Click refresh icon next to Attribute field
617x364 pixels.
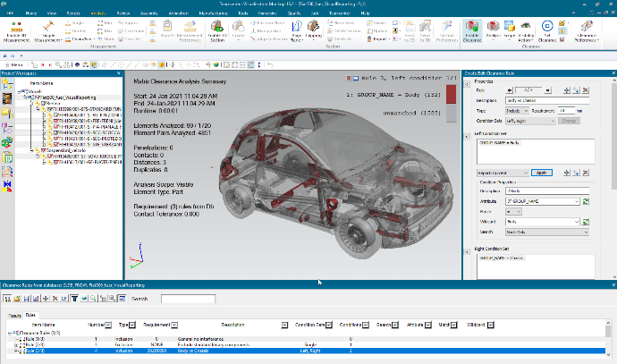point(586,201)
